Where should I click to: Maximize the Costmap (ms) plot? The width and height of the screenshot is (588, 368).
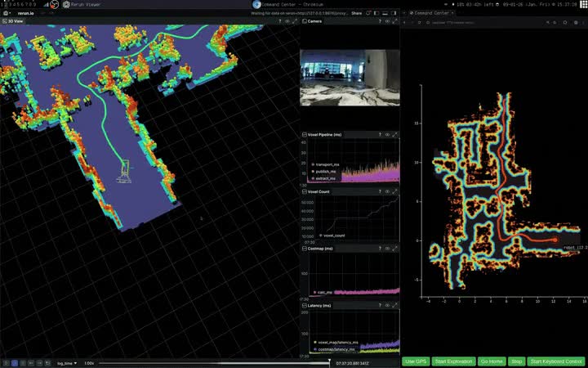click(394, 249)
